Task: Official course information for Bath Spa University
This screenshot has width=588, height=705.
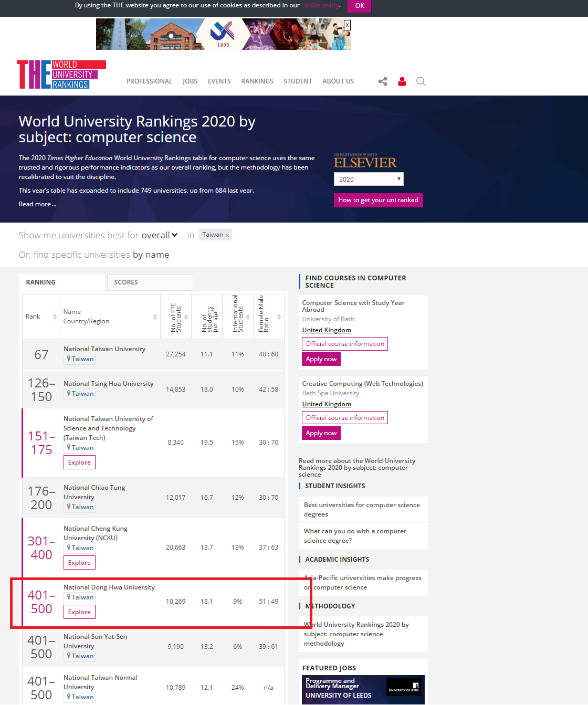Action: click(345, 418)
